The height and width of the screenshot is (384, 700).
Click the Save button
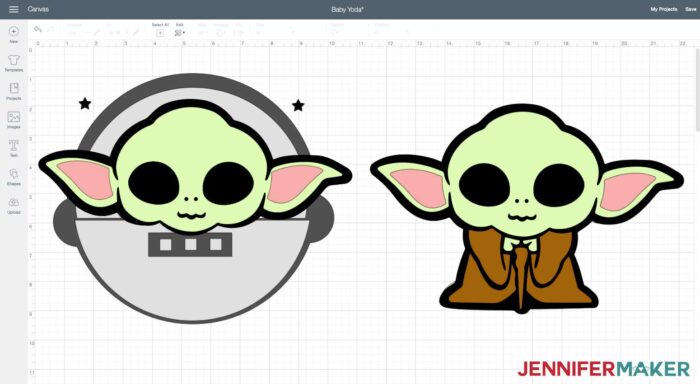[x=691, y=9]
